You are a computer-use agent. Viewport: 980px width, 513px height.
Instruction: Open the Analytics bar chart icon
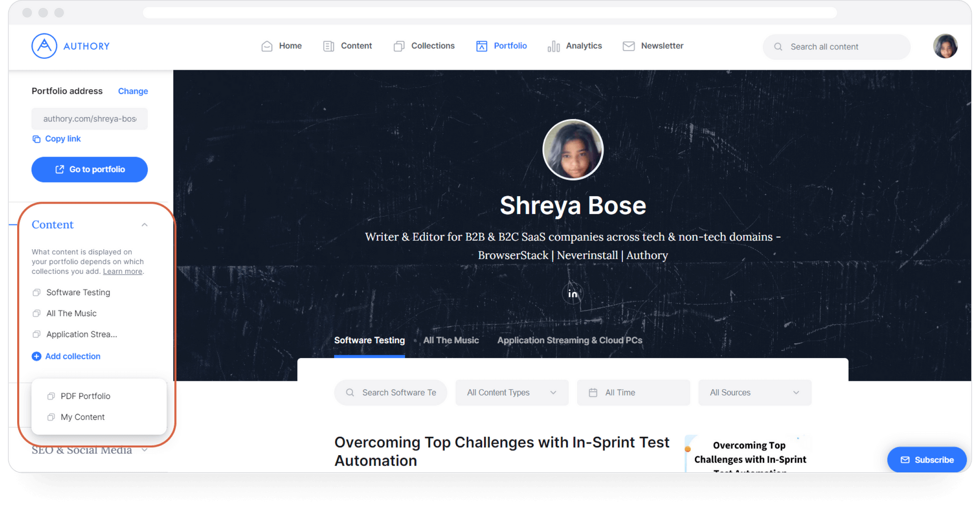[553, 46]
